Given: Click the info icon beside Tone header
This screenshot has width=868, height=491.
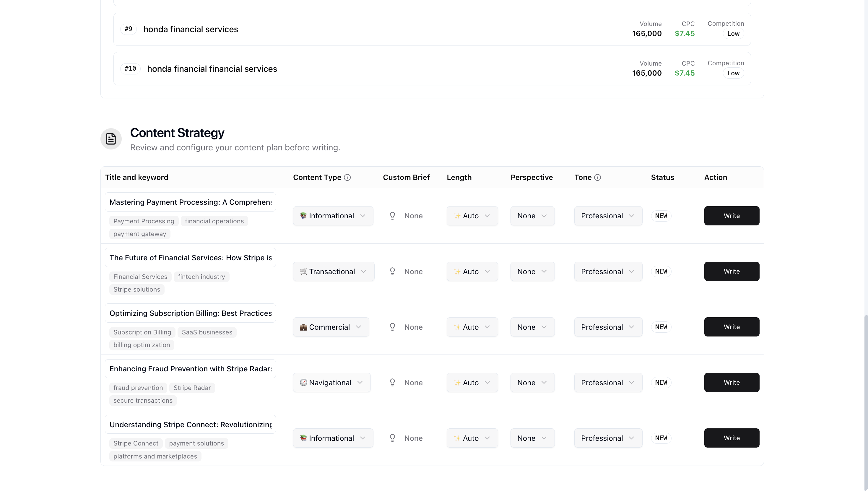Looking at the screenshot, I should (599, 177).
